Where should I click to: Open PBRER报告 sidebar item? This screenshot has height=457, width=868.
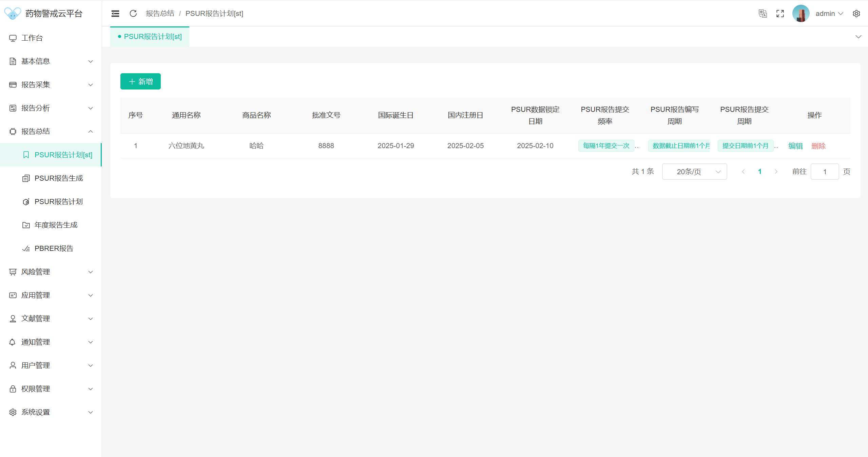click(54, 249)
